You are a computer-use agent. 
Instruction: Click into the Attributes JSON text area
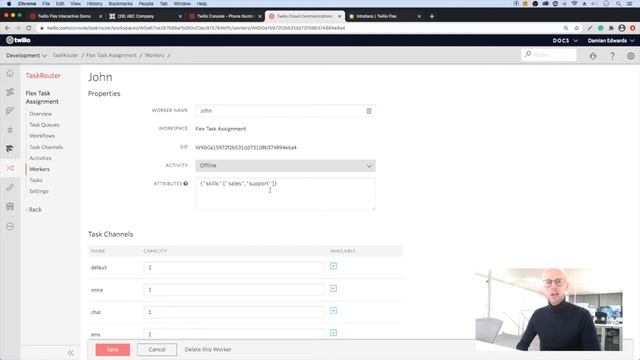[x=285, y=194]
